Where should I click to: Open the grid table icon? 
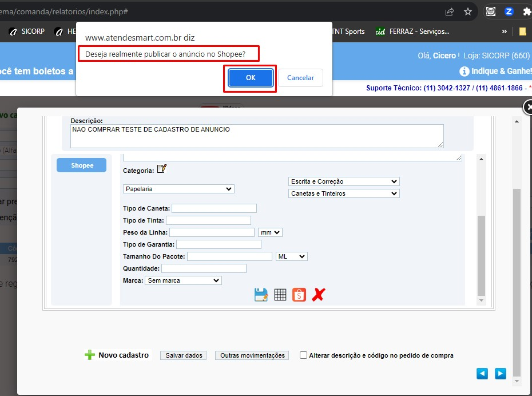pos(280,295)
